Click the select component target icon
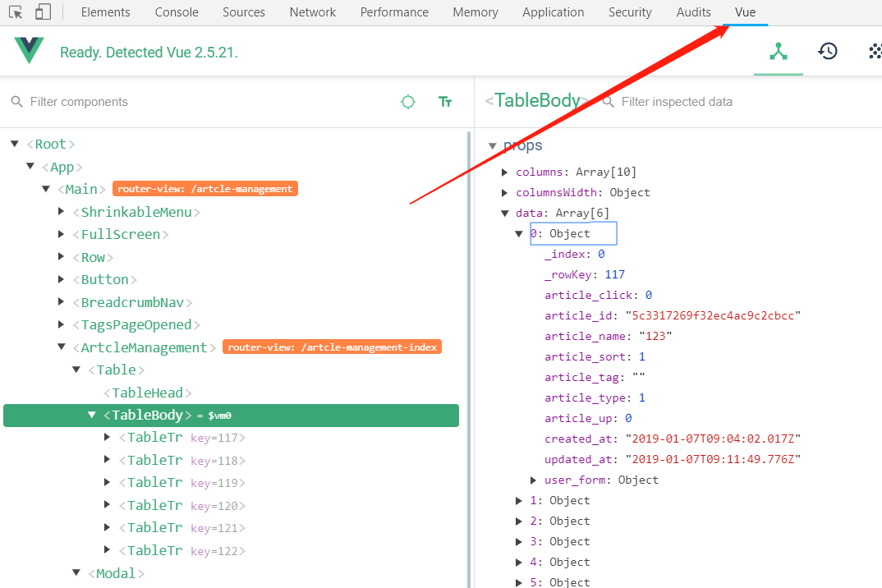882x588 pixels. (x=408, y=102)
